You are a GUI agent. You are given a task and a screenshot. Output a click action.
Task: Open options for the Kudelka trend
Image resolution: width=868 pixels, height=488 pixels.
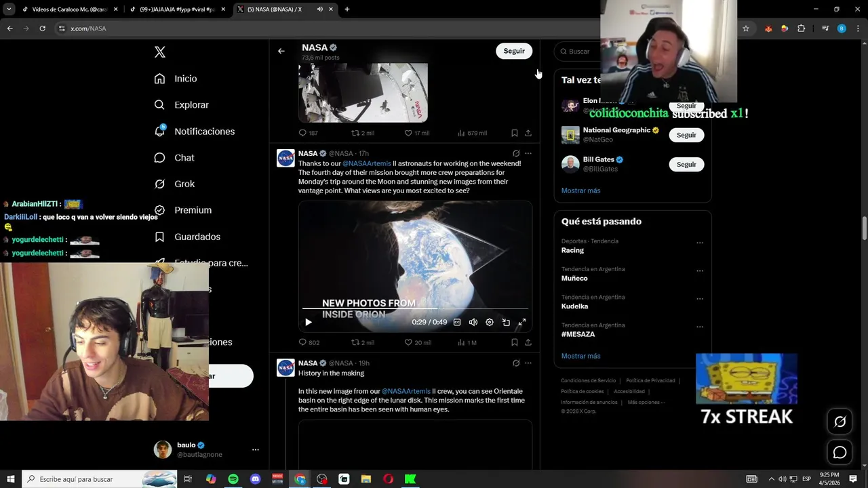[700, 299]
